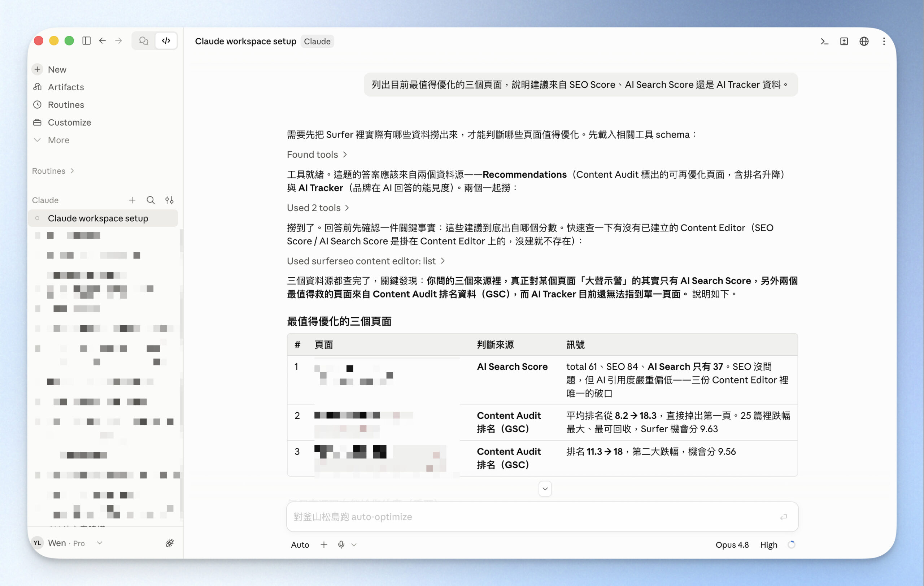Go back with the left arrow
Screen dimensions: 924x586
click(103, 41)
